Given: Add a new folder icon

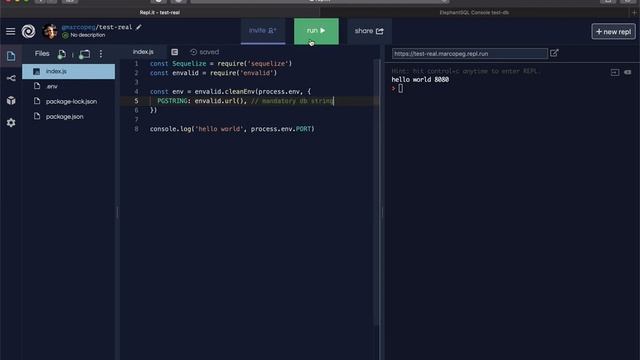Looking at the screenshot, I should pos(84,54).
